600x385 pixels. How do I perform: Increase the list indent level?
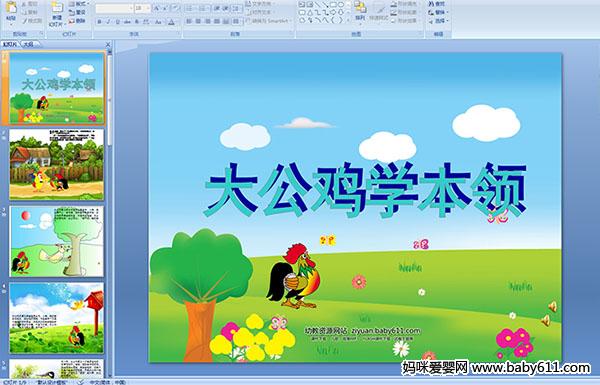click(x=226, y=8)
